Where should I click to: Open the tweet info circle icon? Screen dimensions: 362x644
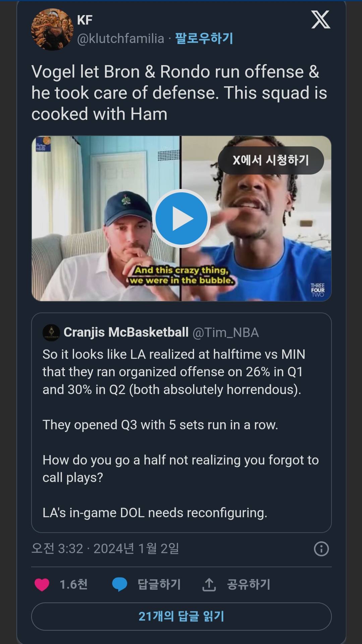321,549
